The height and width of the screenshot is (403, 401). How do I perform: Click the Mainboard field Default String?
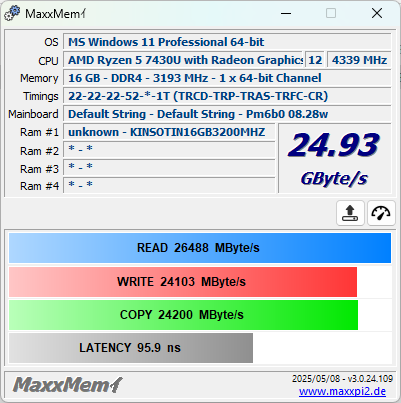click(x=227, y=114)
